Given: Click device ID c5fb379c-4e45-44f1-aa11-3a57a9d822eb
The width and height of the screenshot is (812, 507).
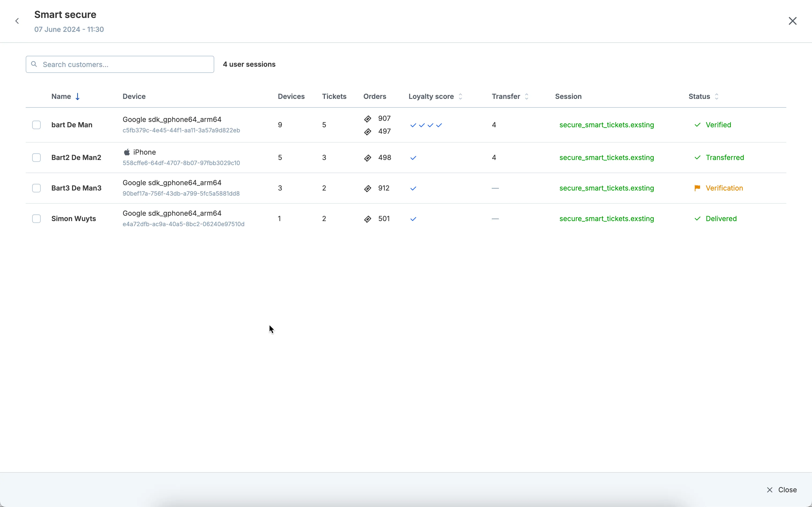Looking at the screenshot, I should coord(181,131).
